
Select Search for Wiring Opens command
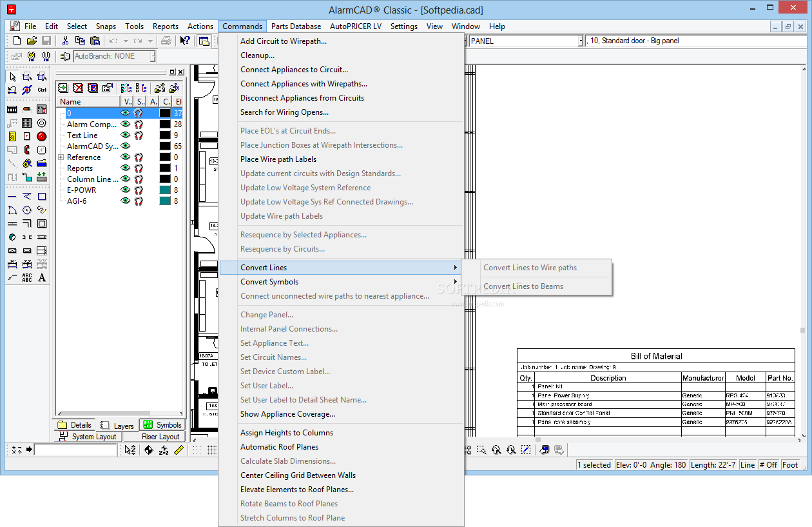284,112
